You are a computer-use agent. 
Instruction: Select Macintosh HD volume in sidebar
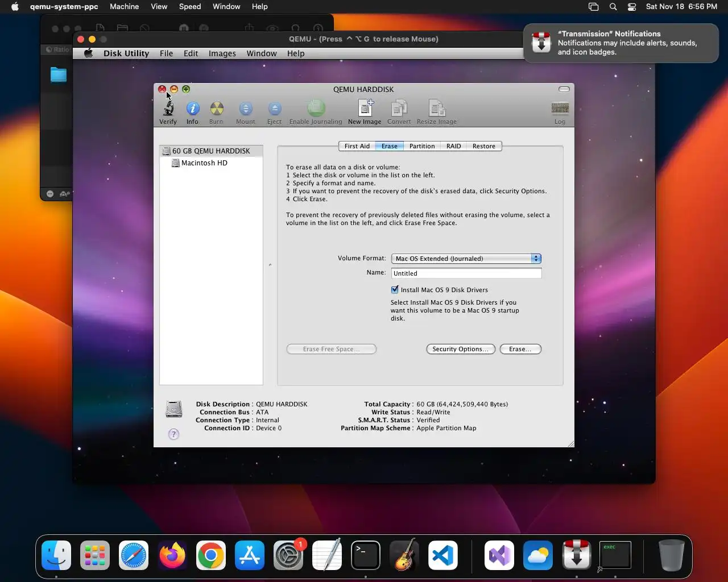coord(211,163)
